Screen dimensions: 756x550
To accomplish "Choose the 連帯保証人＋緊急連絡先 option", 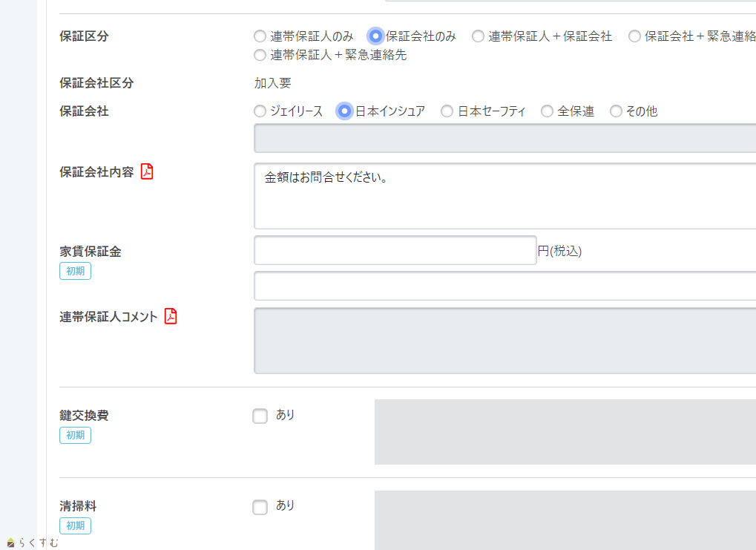I will [x=260, y=55].
